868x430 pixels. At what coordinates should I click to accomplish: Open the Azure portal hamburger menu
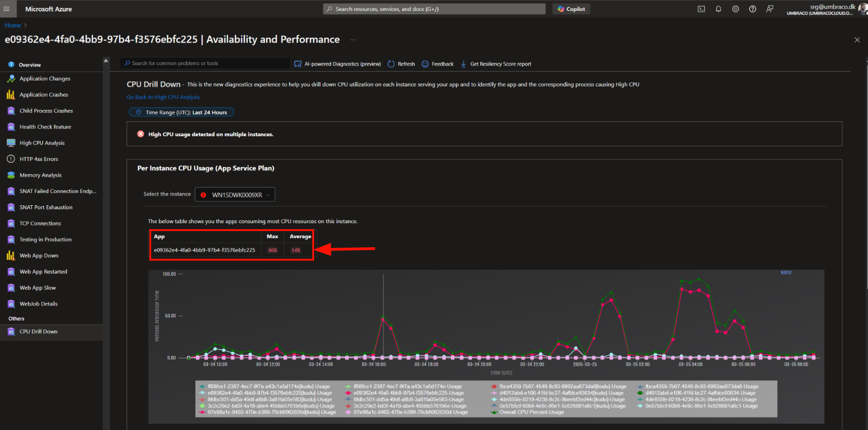(6, 9)
